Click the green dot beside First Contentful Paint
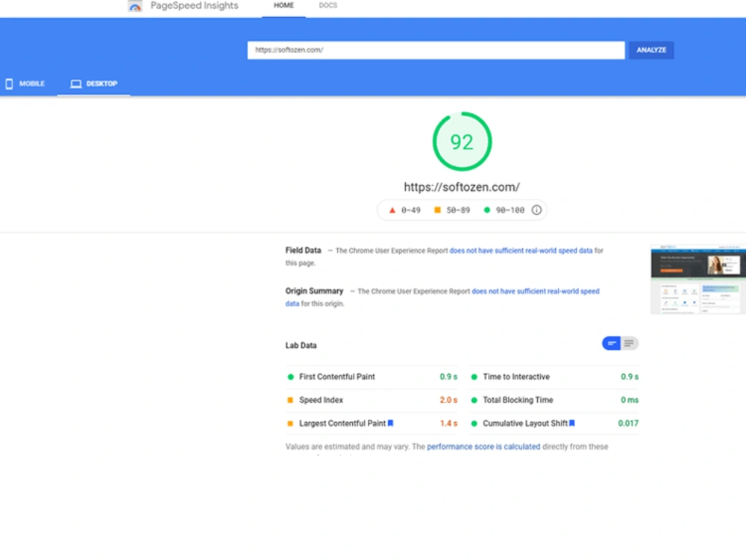Screen dimensions: 746x560 click(x=290, y=377)
